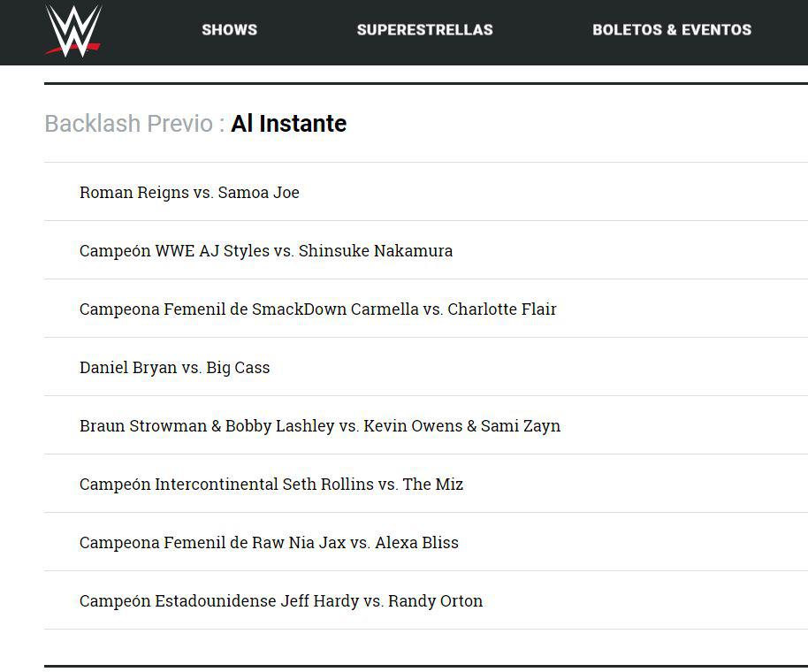Click the Backlash Previo heading link

coord(128,124)
